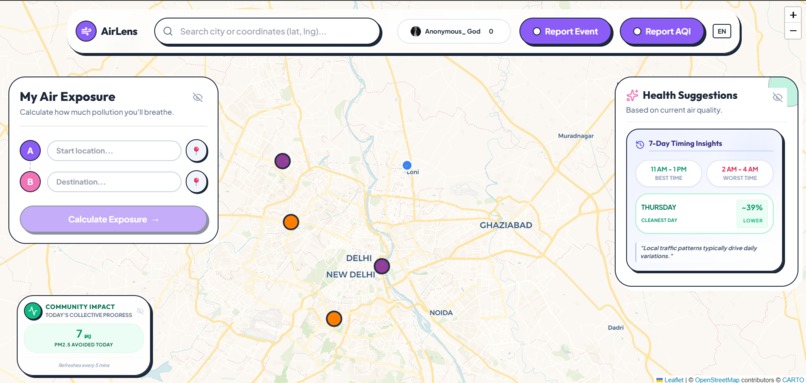Select the orange marker level with Ghaziabad label
Viewport: 806px width, 383px height.
tap(291, 222)
